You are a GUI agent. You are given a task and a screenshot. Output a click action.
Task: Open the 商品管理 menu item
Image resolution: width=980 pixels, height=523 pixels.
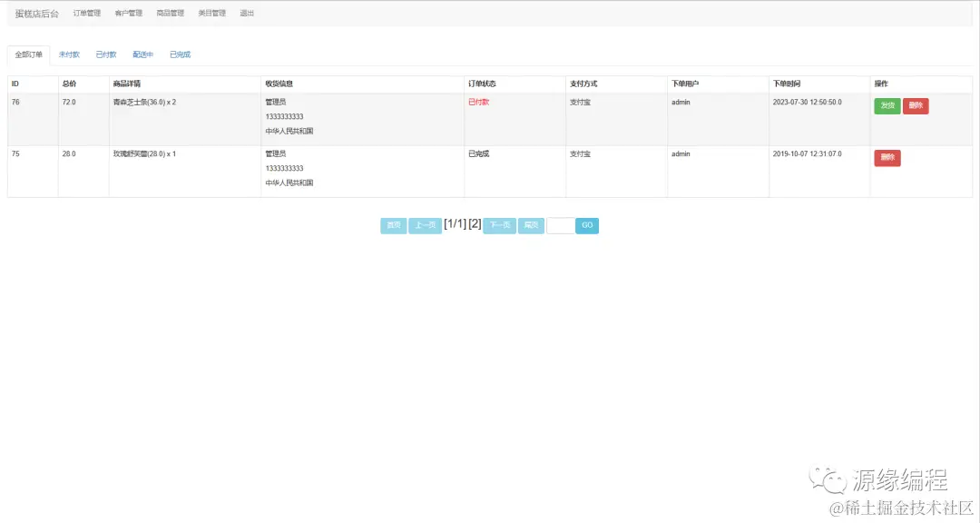click(x=170, y=13)
